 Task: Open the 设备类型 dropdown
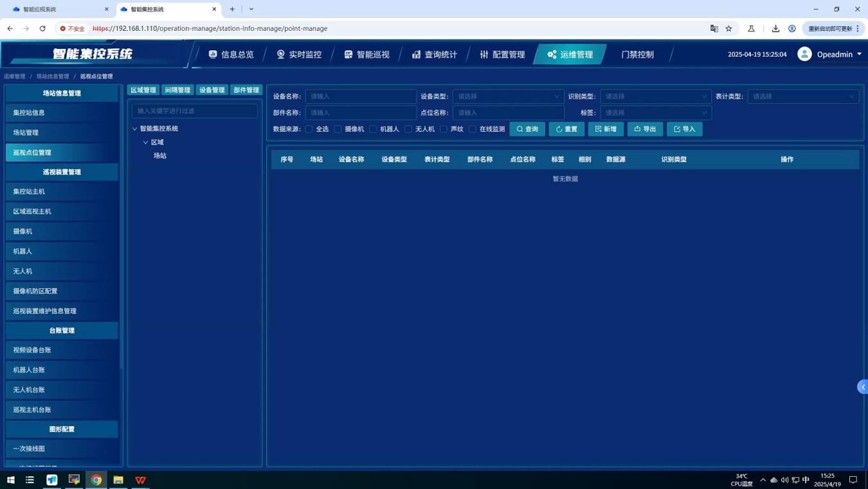click(508, 97)
